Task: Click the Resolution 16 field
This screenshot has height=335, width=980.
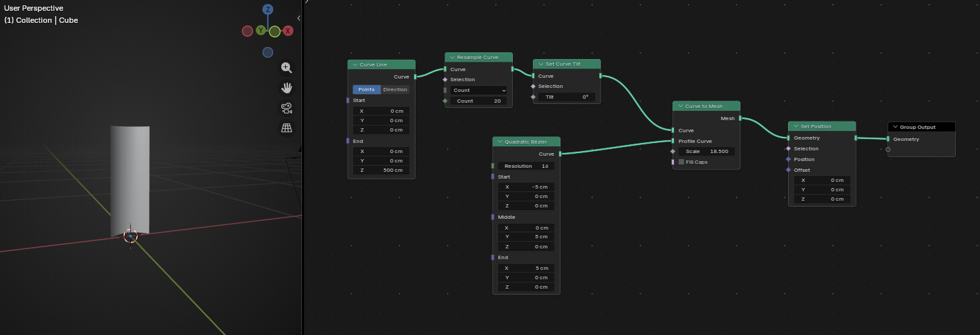Action: point(526,166)
